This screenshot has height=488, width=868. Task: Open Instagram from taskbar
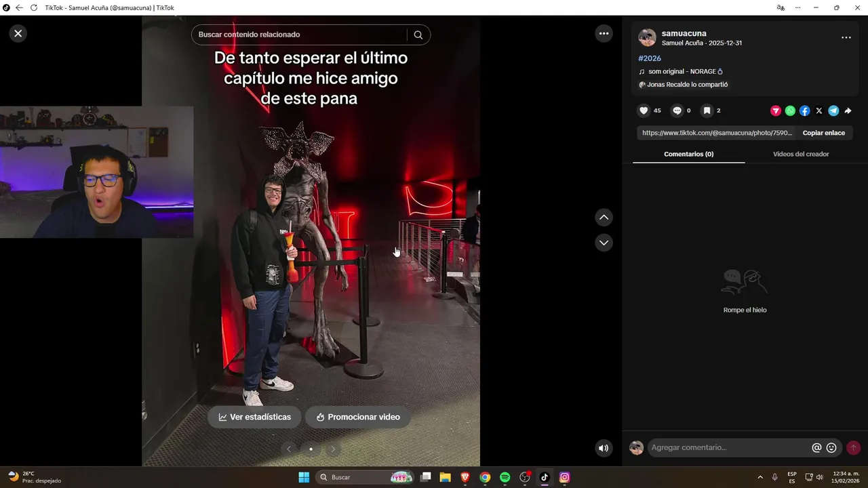pyautogui.click(x=564, y=477)
